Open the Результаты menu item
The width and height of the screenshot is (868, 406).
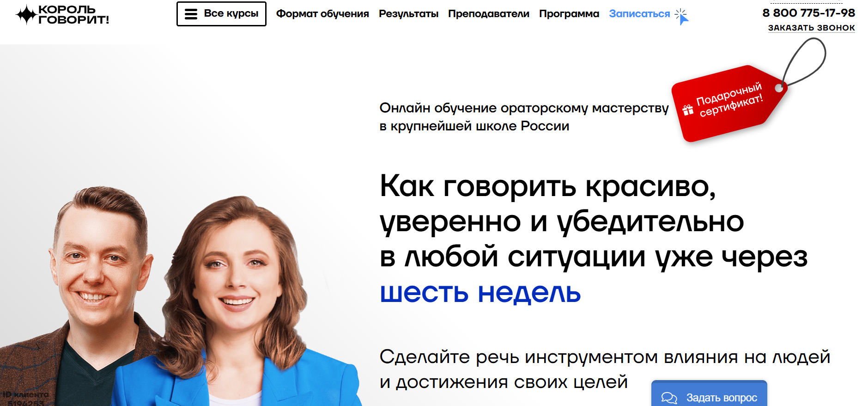click(408, 14)
